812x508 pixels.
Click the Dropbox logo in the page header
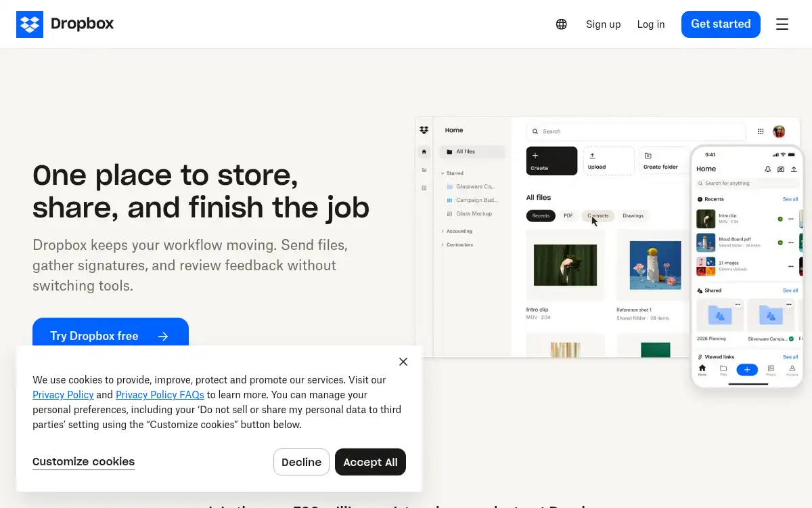[x=65, y=24]
